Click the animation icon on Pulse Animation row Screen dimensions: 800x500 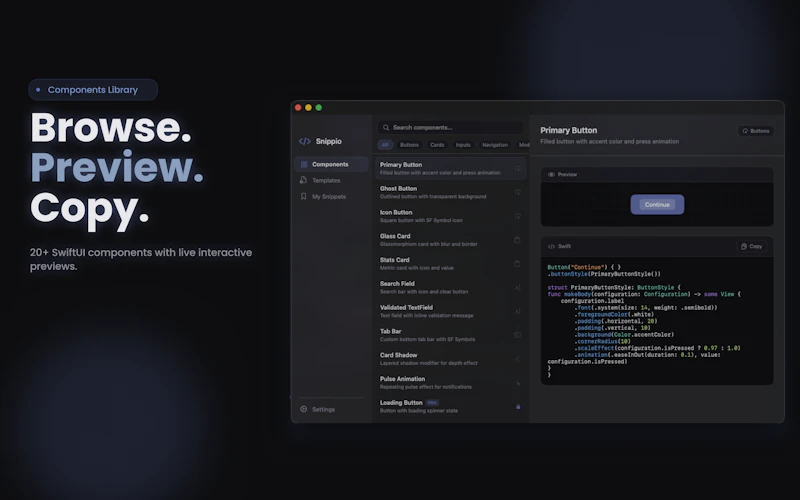point(517,383)
